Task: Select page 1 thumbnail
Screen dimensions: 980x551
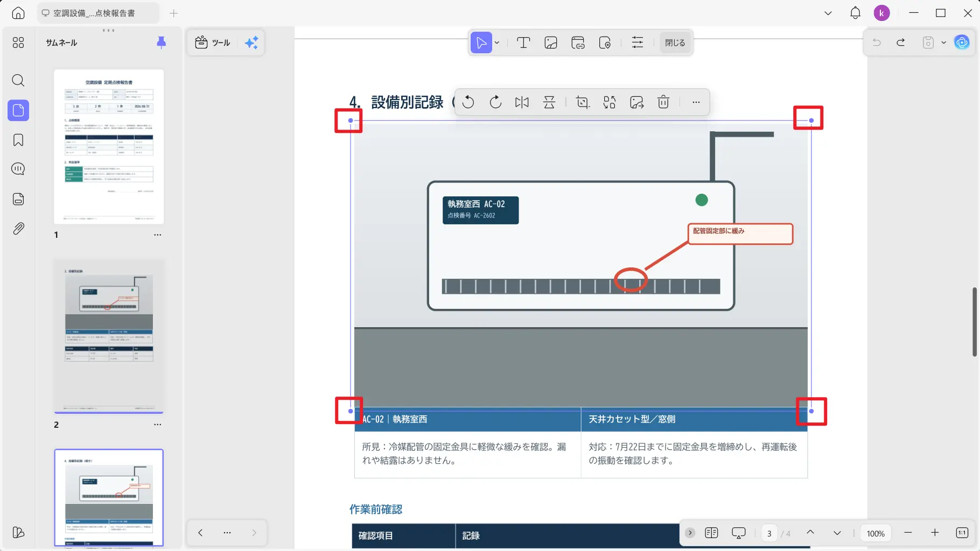Action: click(109, 146)
